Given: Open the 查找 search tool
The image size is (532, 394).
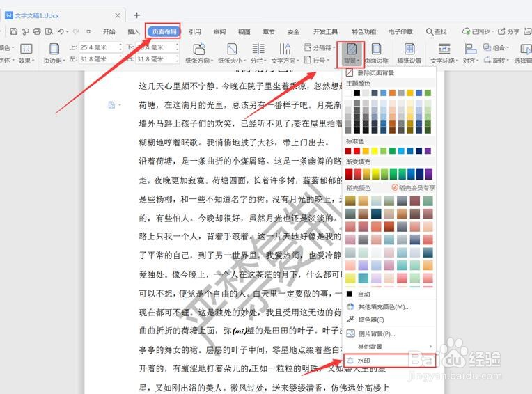Looking at the screenshot, I should 437,31.
